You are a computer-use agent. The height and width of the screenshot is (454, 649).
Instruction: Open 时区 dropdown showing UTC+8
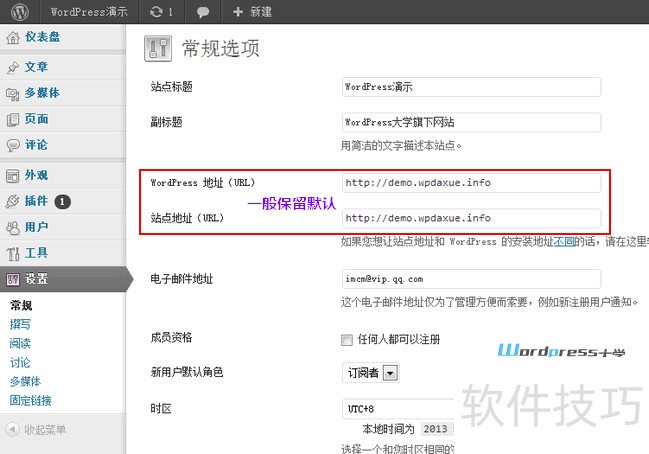point(398,408)
